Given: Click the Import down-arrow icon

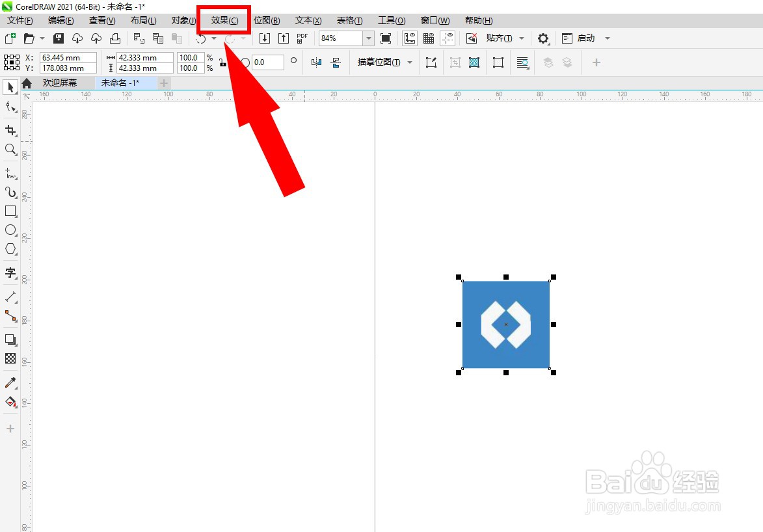Looking at the screenshot, I should coord(265,38).
